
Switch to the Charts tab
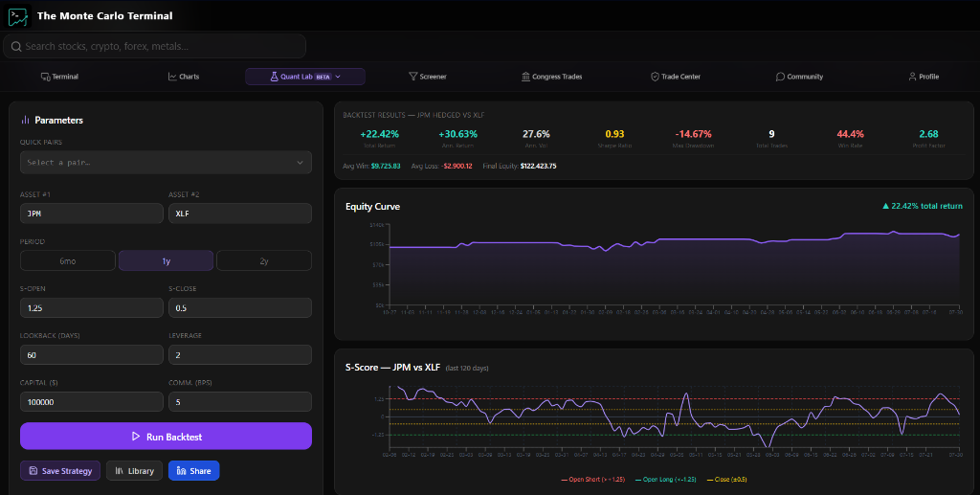click(x=184, y=77)
